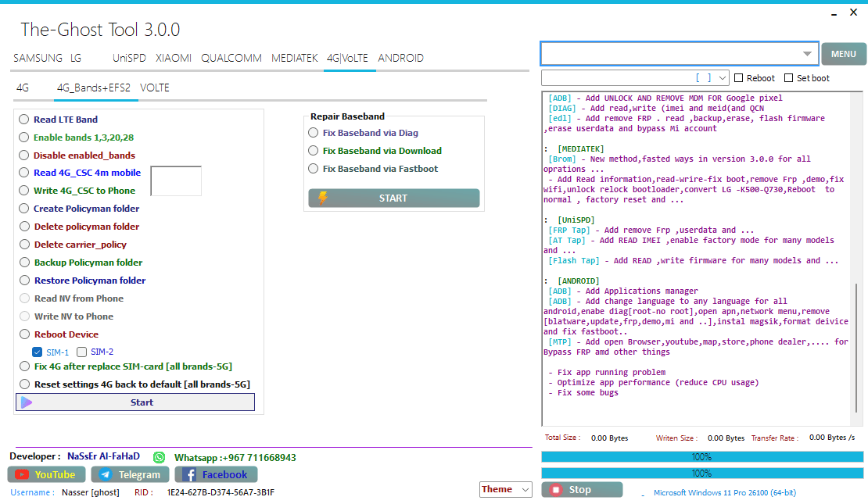Click the log panel vertical scrollbar
868x504 pixels.
(855, 348)
